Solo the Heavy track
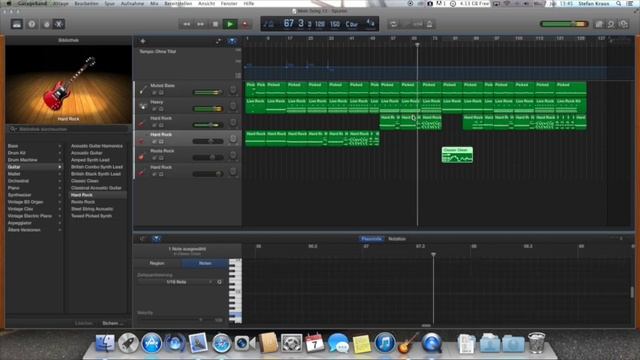The width and height of the screenshot is (640, 360). [x=161, y=109]
